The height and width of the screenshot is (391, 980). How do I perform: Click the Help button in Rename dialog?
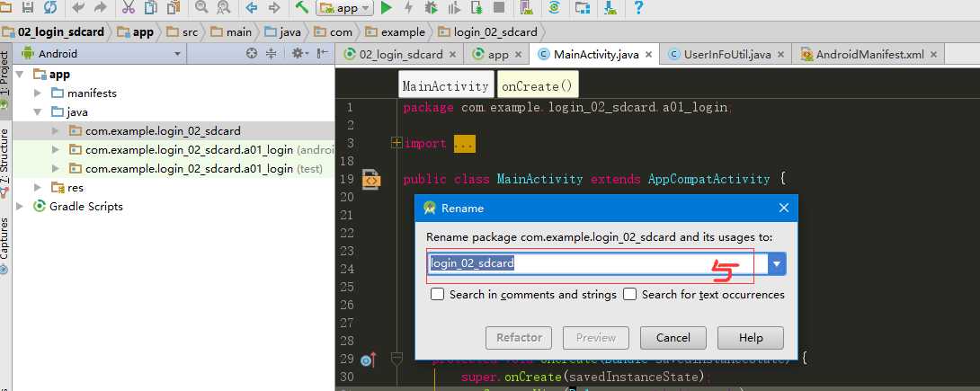tap(751, 338)
